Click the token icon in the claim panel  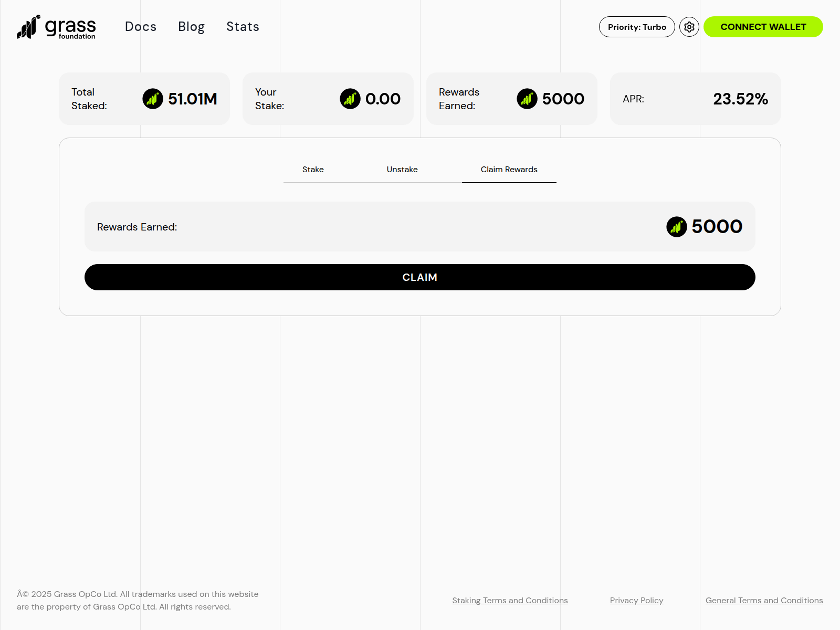tap(677, 227)
